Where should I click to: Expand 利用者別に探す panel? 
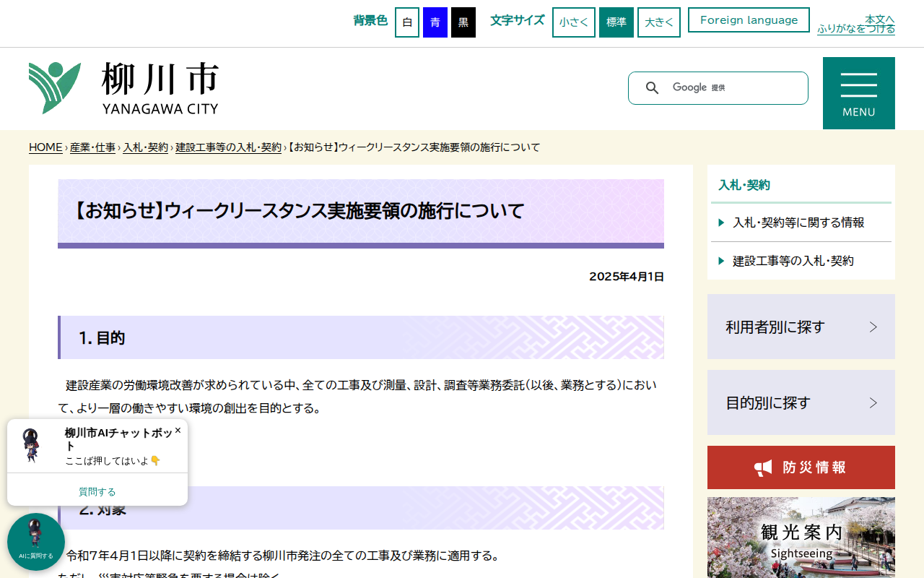click(x=801, y=327)
